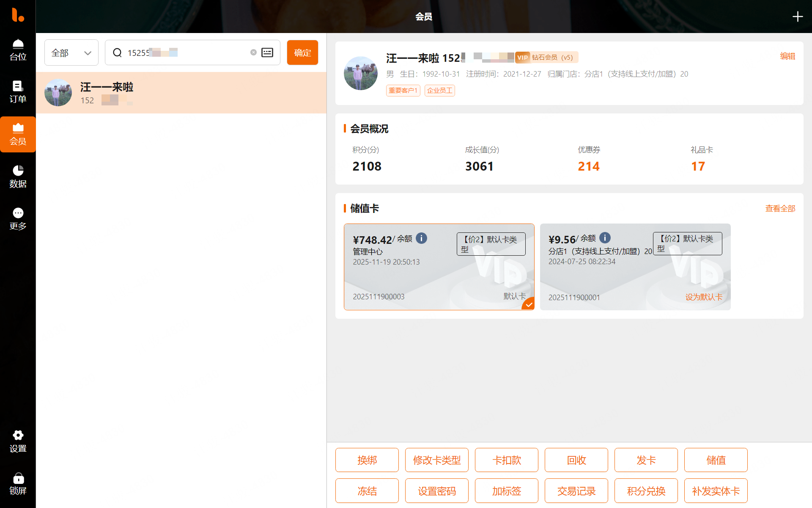This screenshot has height=508, width=812.
Task: Click 查看全部 to view all cards
Action: (x=780, y=208)
